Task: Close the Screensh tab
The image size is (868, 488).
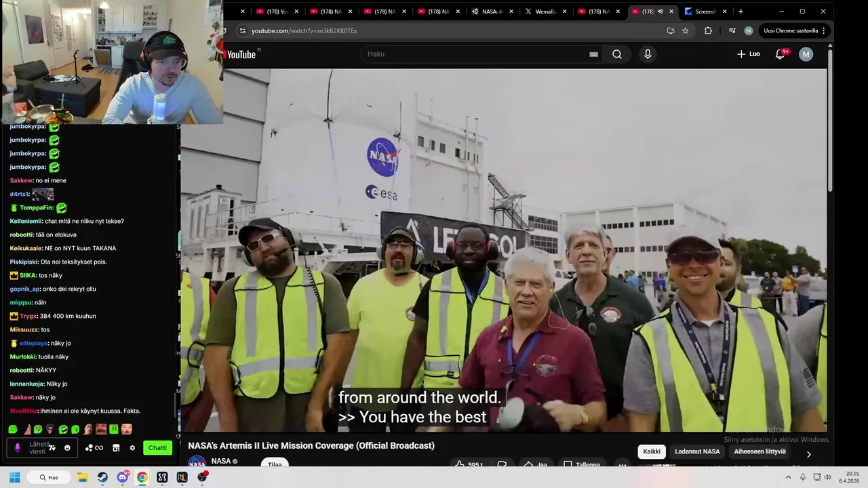Action: pyautogui.click(x=724, y=12)
